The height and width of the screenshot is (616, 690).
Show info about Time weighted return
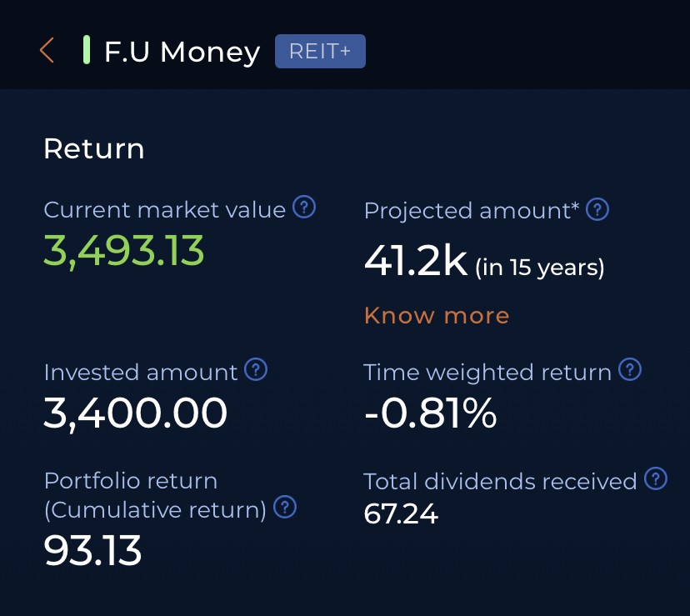point(631,369)
